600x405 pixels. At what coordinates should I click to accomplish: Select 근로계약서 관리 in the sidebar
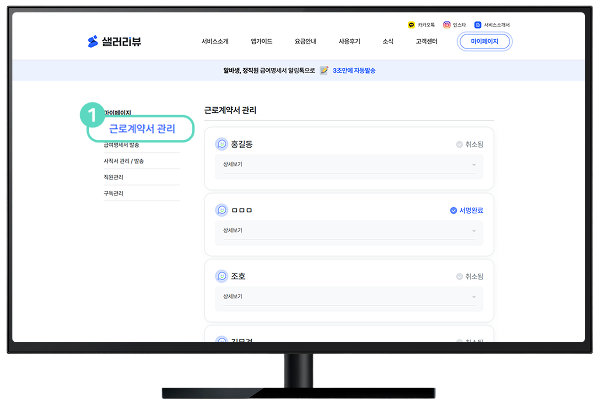point(142,129)
